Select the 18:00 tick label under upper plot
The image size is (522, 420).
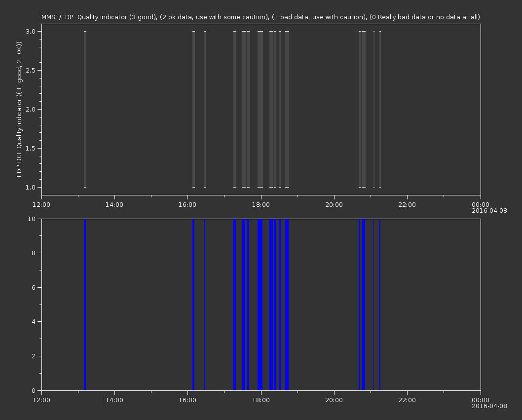click(x=261, y=205)
